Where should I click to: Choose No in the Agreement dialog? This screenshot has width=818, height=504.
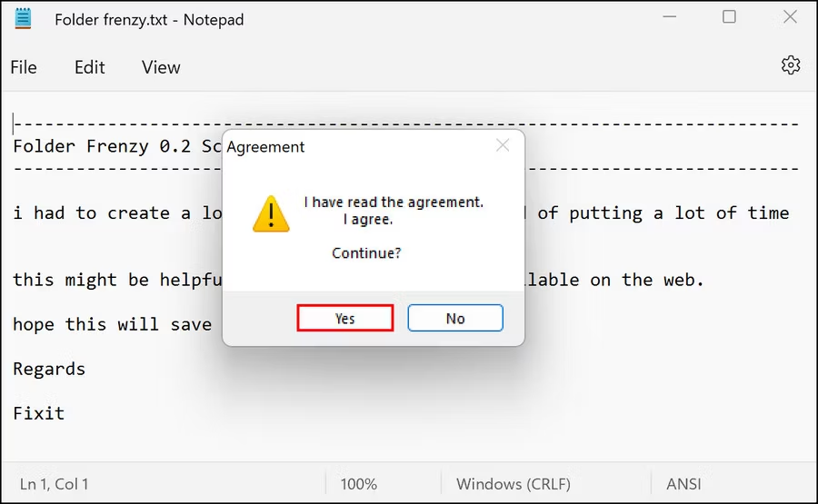455,318
